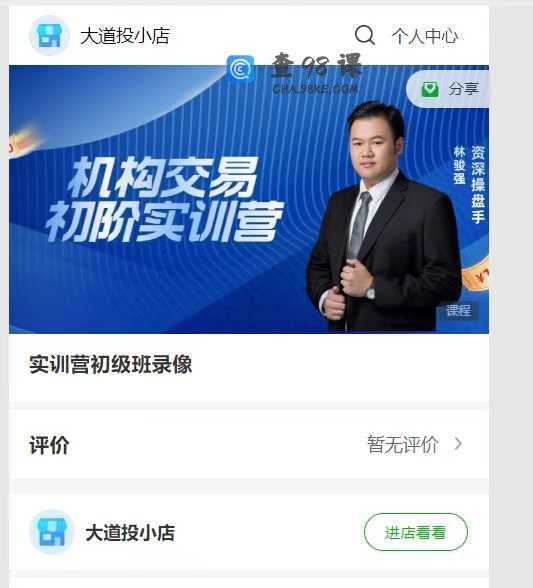Click the bottom 大道投小店 shop avatar icon
Screen dimensions: 533x588
pos(51,532)
